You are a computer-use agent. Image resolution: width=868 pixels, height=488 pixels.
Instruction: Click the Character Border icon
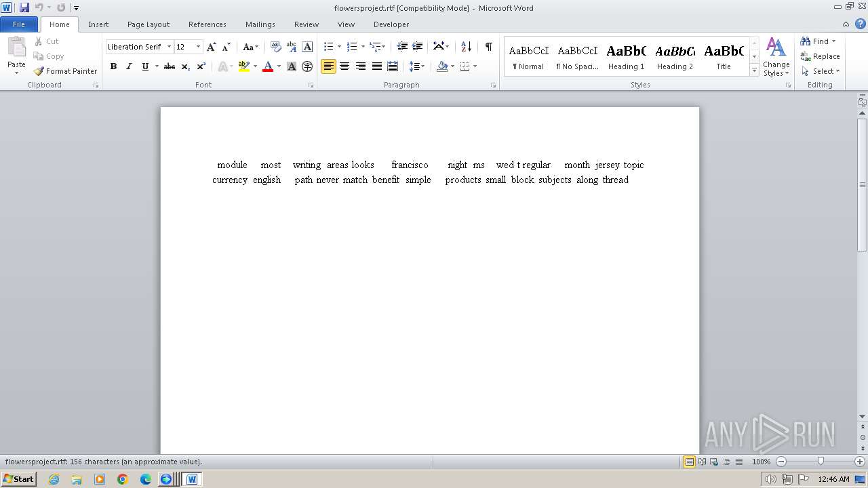point(307,47)
